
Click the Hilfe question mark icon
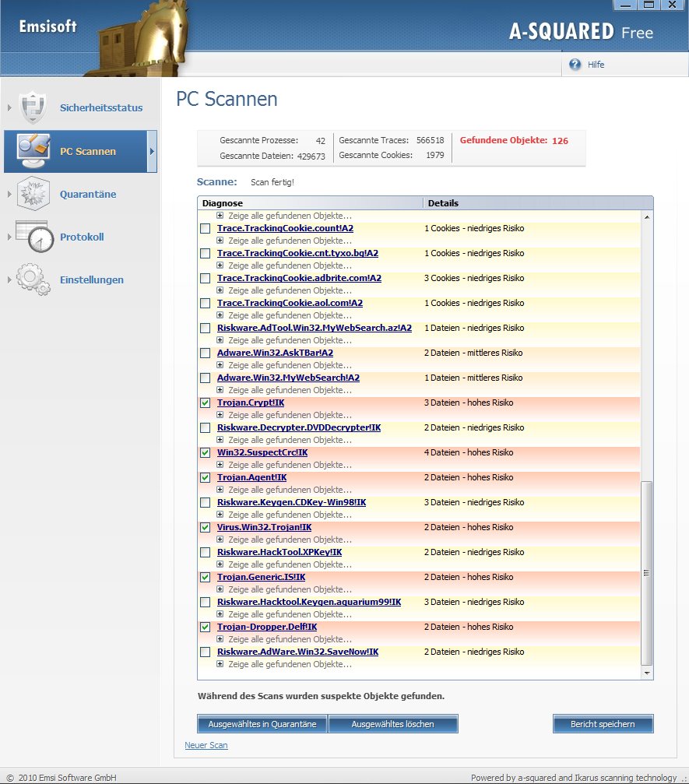pyautogui.click(x=575, y=65)
